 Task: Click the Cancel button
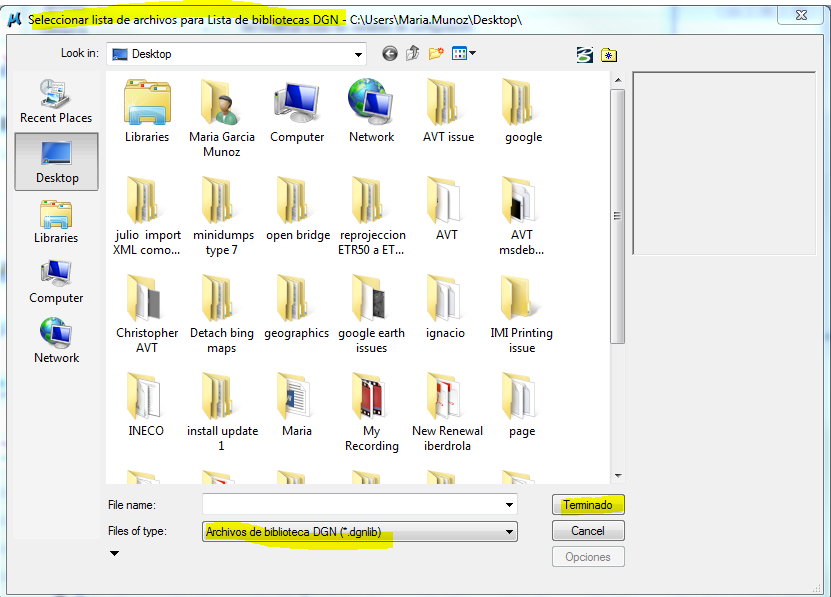tap(588, 531)
